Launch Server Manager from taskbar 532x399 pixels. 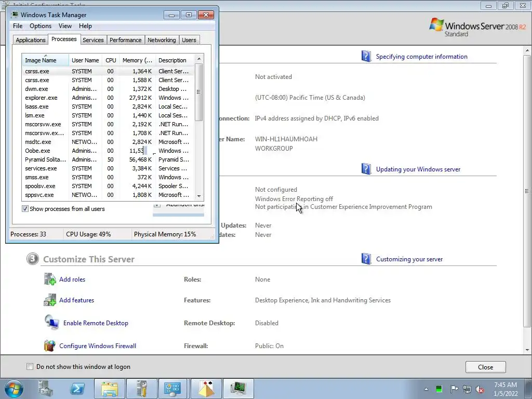46,389
